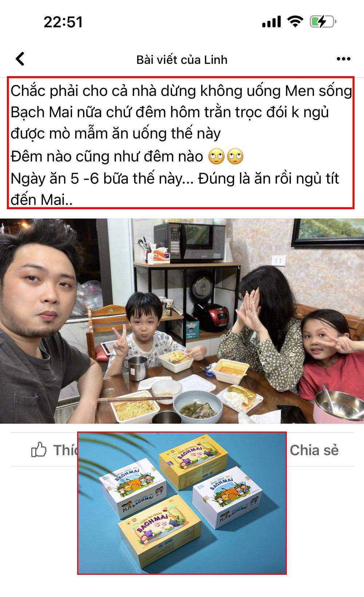
Task: Tap the second eye-roll emoji in the post
Action: coord(235,157)
